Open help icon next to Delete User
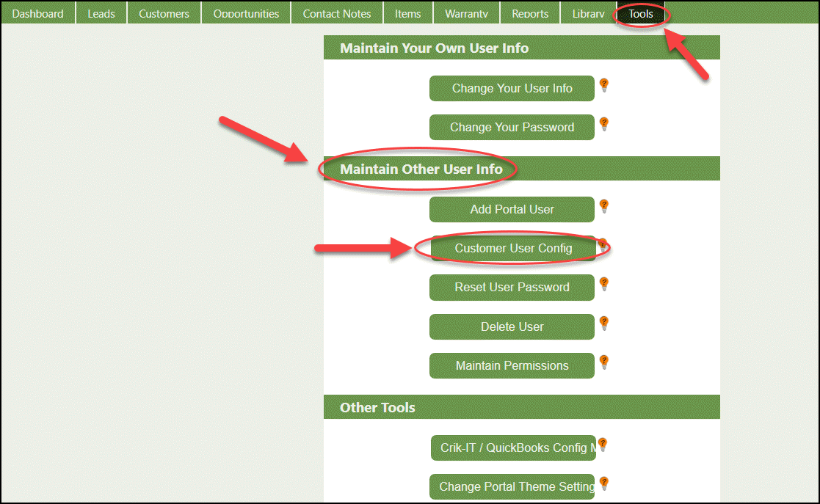The image size is (820, 504). (604, 324)
